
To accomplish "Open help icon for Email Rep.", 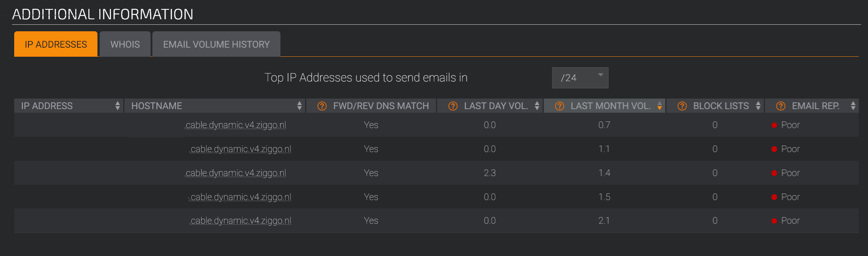I will click(780, 106).
